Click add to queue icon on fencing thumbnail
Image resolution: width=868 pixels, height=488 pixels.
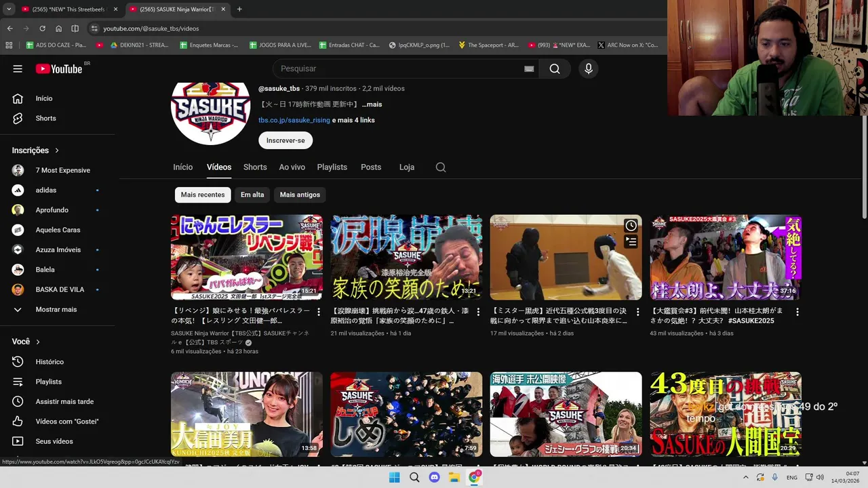coord(631,241)
